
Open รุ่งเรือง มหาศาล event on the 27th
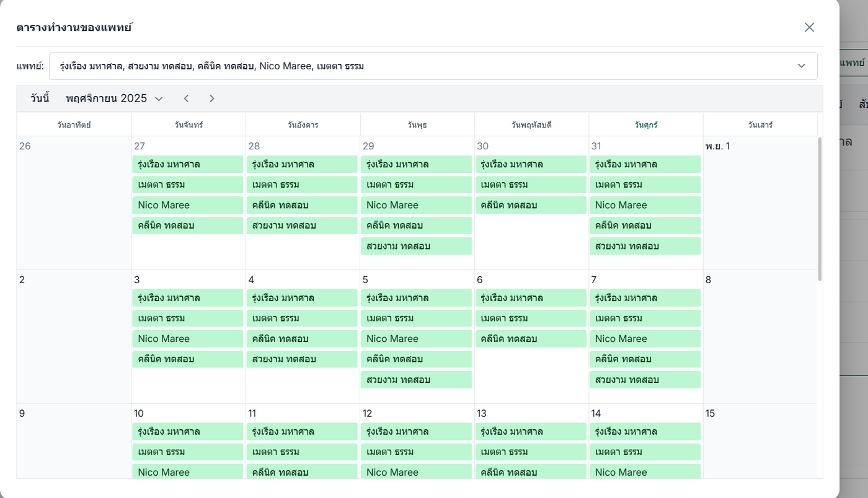[187, 164]
